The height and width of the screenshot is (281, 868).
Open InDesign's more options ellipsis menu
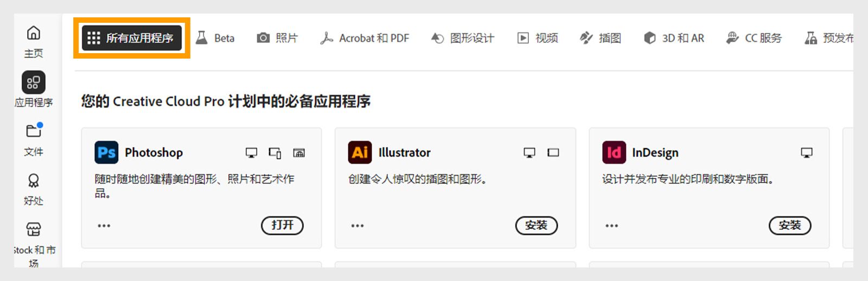pos(611,226)
